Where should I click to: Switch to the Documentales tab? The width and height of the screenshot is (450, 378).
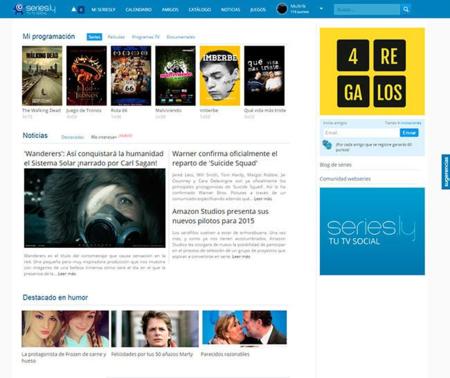(x=181, y=37)
